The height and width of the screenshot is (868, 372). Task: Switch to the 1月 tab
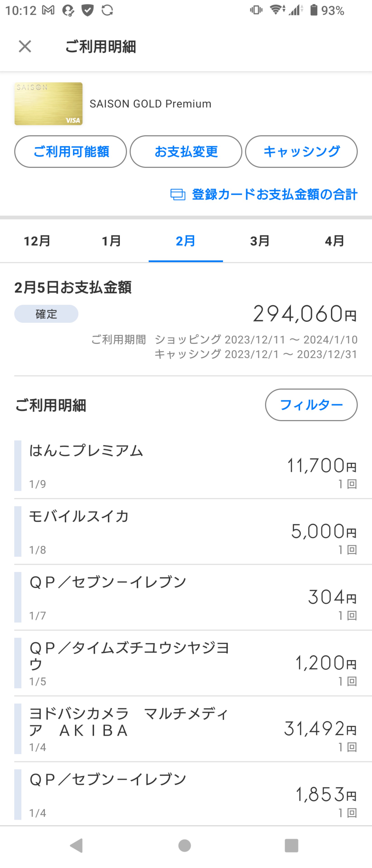pos(111,241)
